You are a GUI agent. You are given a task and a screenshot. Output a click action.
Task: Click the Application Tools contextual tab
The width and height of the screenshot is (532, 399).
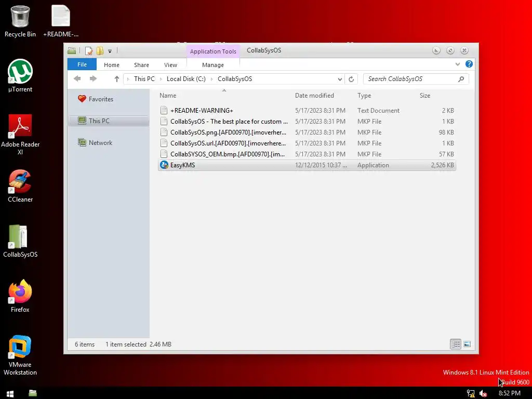(213, 51)
